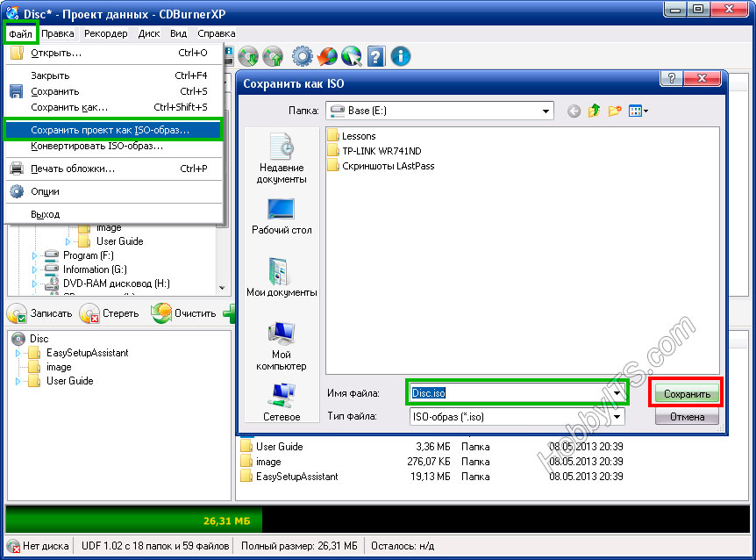Choose Сохранить (Ctrl+S) menu entry

(113, 91)
